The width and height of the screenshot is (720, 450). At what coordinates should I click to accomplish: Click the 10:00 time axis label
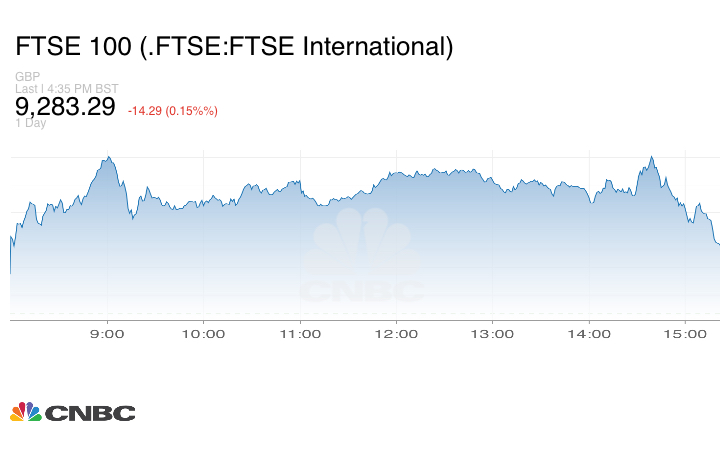tap(203, 334)
